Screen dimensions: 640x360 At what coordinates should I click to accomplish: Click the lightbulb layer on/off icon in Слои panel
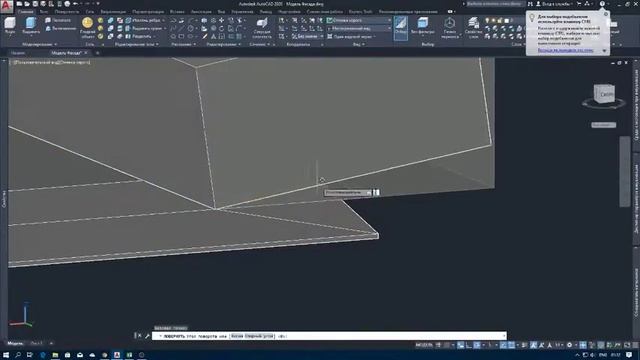point(487,20)
